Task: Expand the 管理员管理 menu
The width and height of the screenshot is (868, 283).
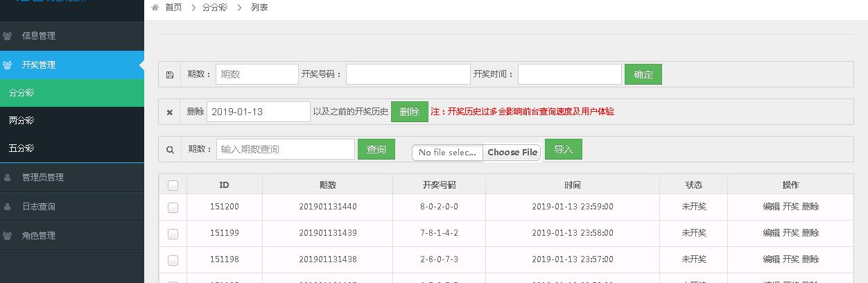Action: click(x=72, y=178)
